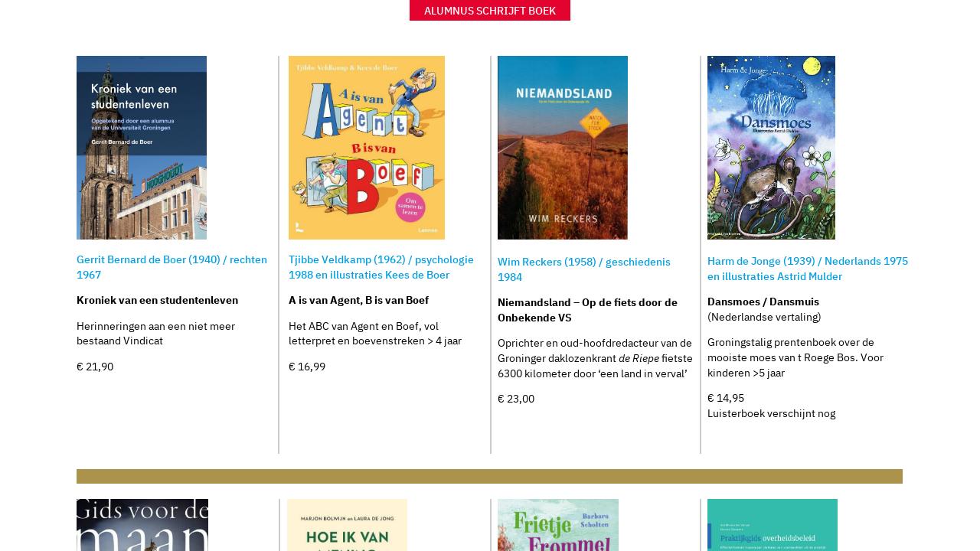Click the Niemandsland book cover
This screenshot has width=980, height=551.
point(563,147)
